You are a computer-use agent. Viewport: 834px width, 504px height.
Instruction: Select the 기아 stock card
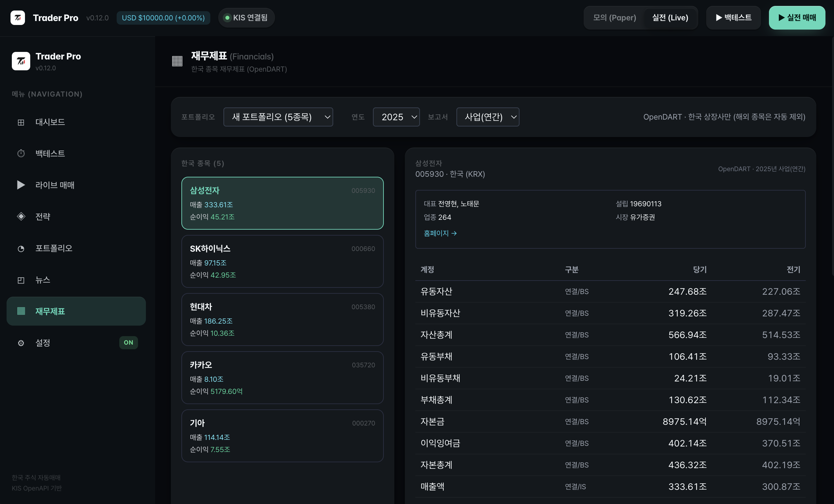tap(282, 436)
